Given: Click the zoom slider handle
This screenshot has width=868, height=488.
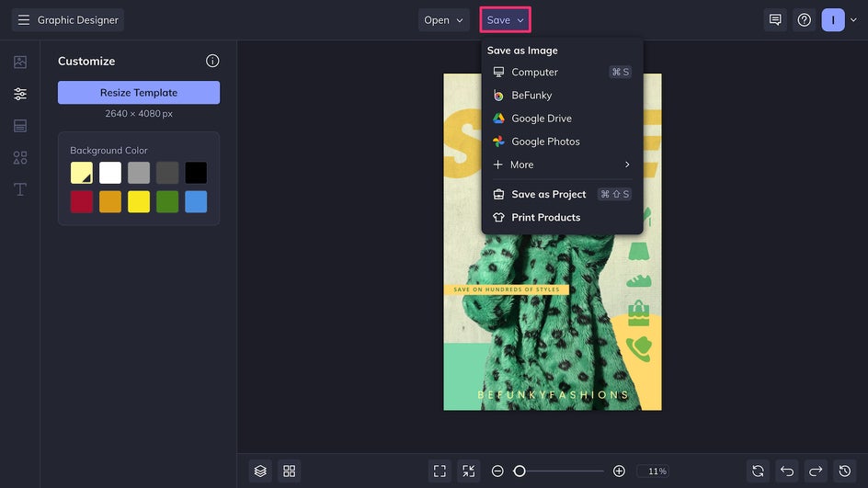Looking at the screenshot, I should (x=520, y=471).
